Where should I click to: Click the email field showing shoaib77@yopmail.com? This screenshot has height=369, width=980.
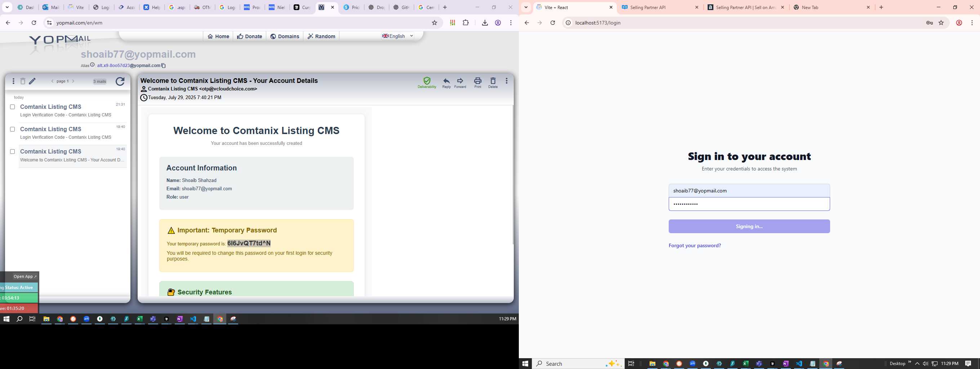[749, 191]
